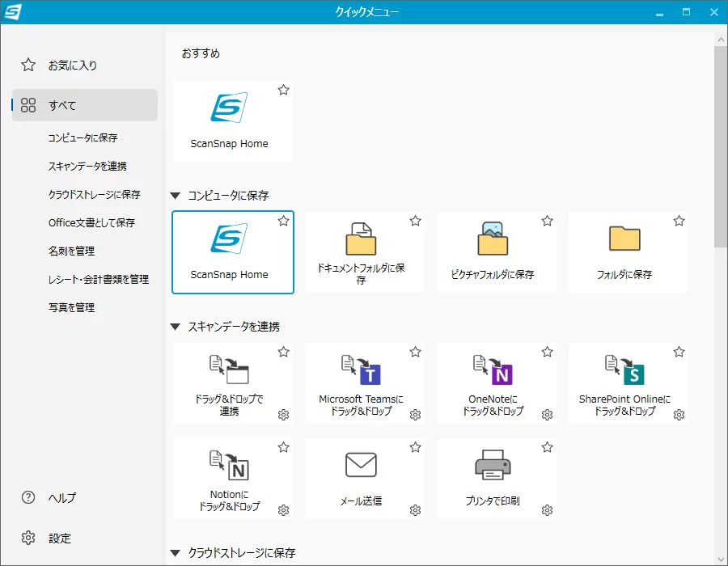This screenshot has height=566, width=728.
Task: Collapse the コンピュータに保存 section
Action: (x=176, y=196)
